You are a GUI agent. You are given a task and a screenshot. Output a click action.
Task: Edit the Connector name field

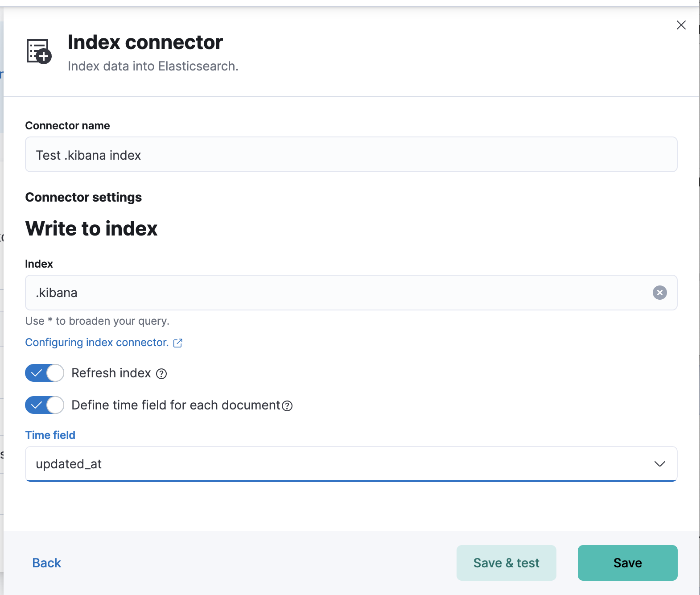pos(351,155)
